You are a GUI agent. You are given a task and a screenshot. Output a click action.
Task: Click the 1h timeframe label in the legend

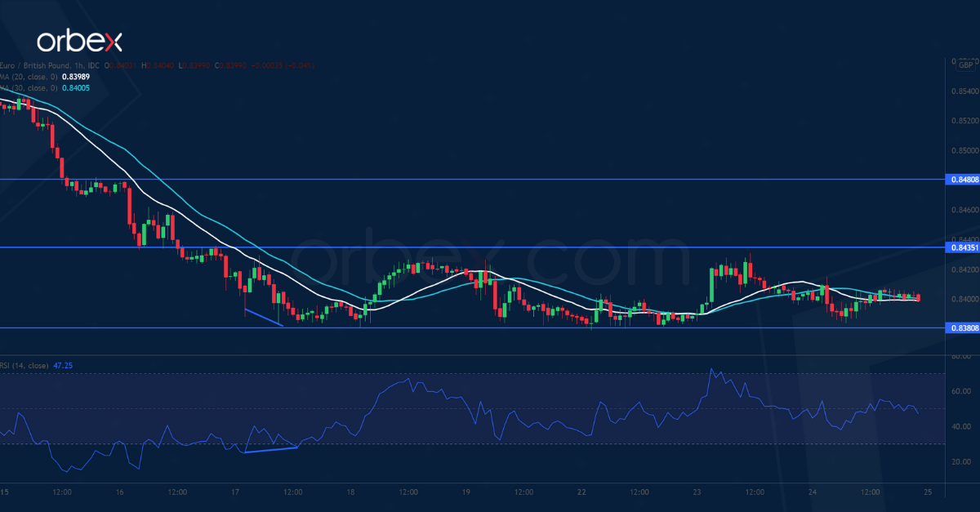pos(80,65)
